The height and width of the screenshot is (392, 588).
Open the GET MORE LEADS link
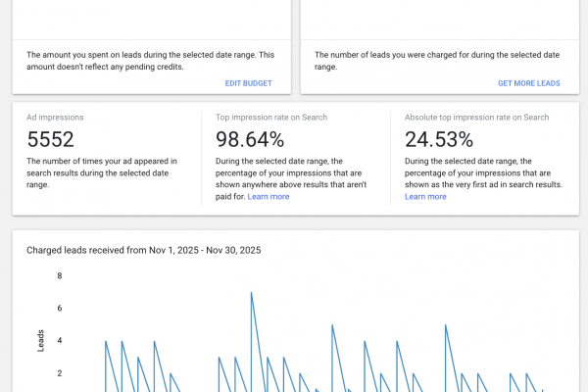coord(528,83)
